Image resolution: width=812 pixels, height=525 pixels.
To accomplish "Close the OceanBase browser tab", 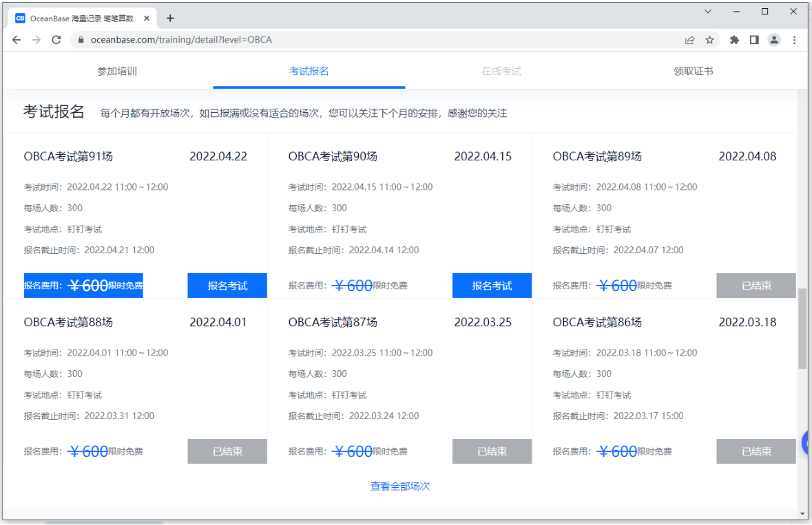I will (x=147, y=18).
